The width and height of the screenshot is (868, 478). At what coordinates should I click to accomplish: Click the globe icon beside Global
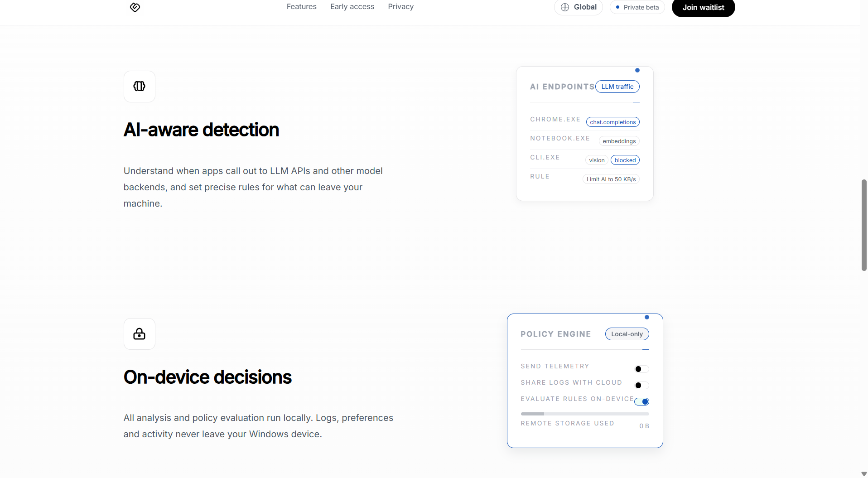click(565, 7)
